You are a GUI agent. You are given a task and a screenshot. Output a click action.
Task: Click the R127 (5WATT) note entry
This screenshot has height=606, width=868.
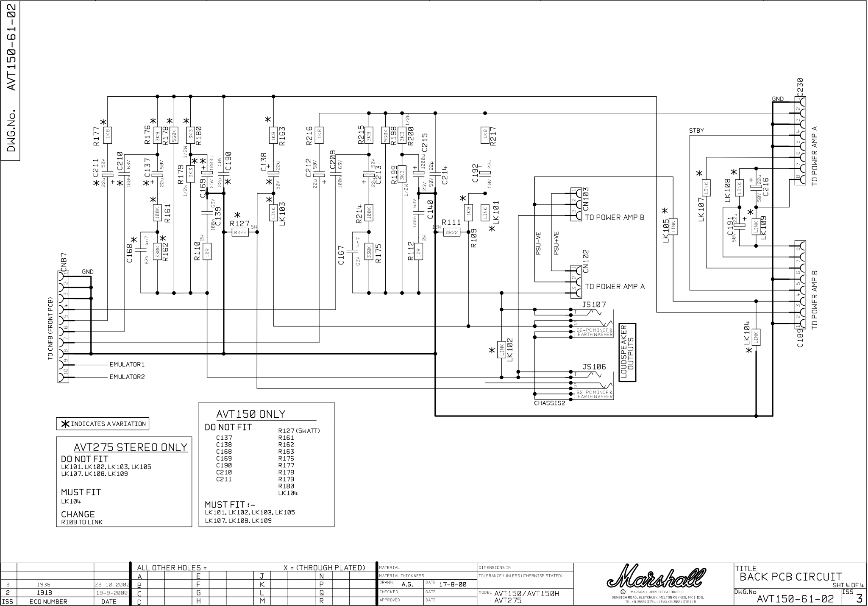pos(299,431)
